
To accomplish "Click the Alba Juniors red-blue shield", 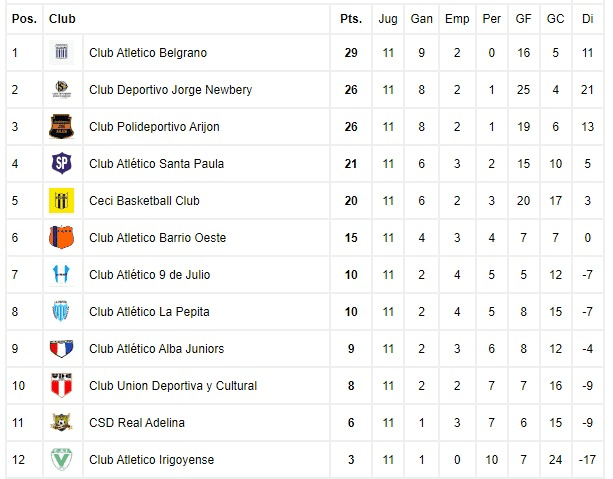I will [61, 348].
